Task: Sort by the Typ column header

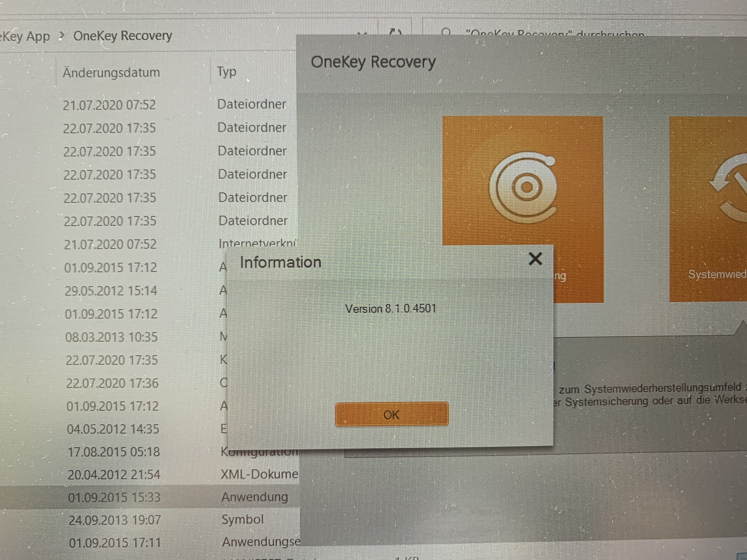Action: coord(226,71)
